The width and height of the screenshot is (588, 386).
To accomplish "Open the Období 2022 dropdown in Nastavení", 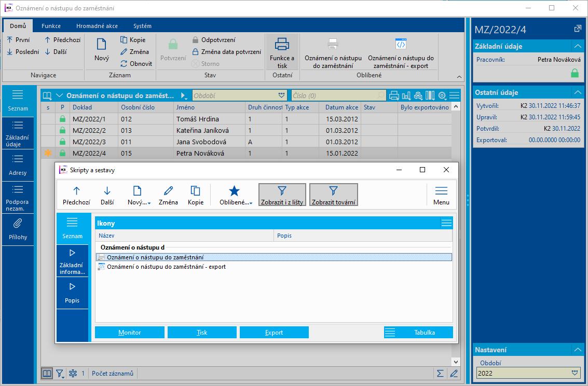I will pyautogui.click(x=575, y=373).
